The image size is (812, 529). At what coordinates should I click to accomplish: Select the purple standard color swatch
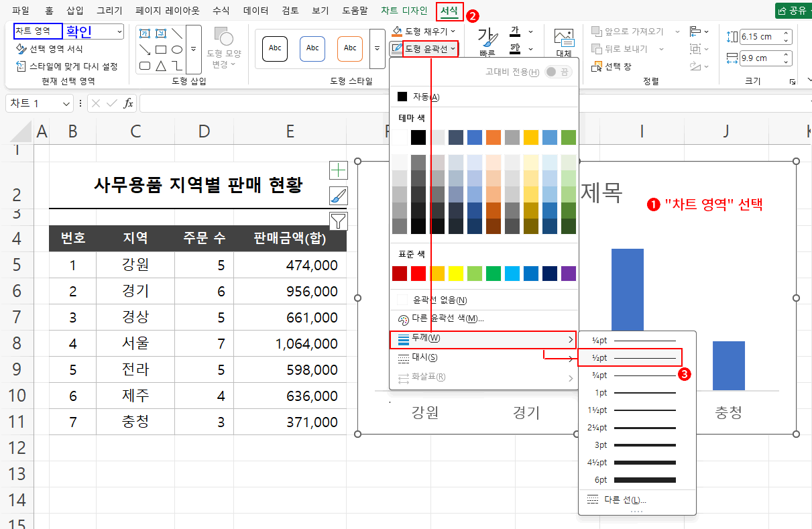click(569, 273)
